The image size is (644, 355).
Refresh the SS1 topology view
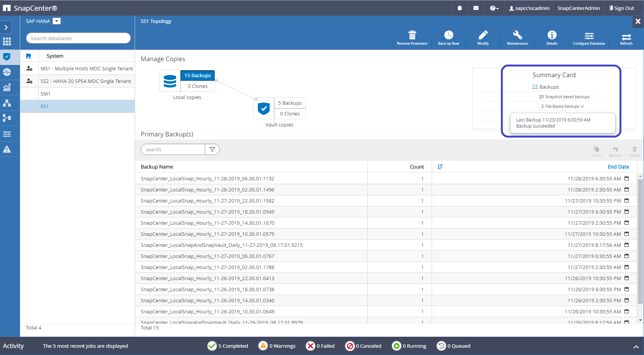[x=626, y=37]
